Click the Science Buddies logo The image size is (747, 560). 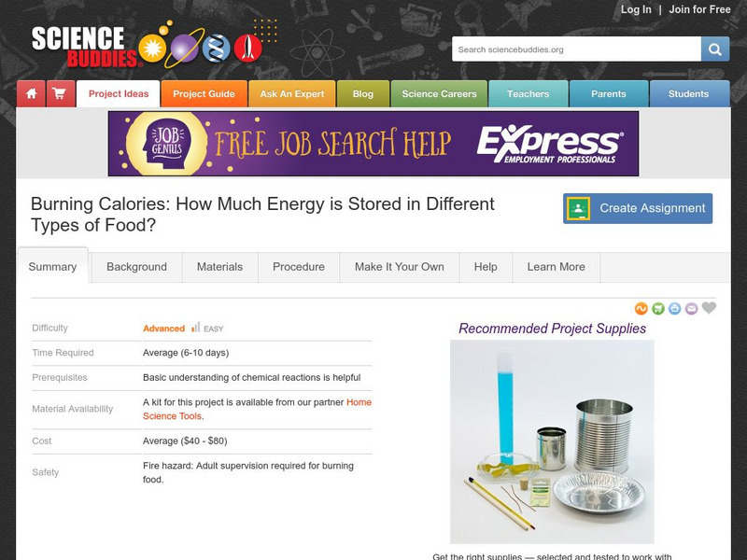(147, 48)
